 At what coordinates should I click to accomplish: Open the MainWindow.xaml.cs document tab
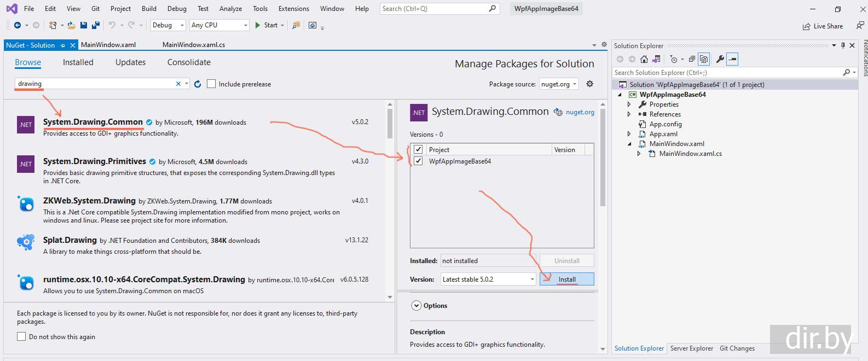[194, 45]
